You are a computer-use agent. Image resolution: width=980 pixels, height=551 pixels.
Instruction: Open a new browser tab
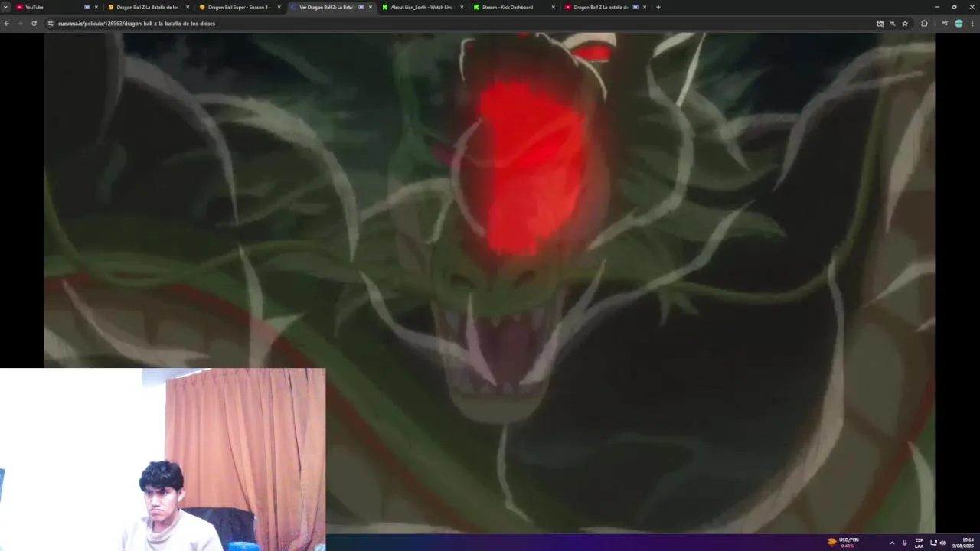(658, 7)
